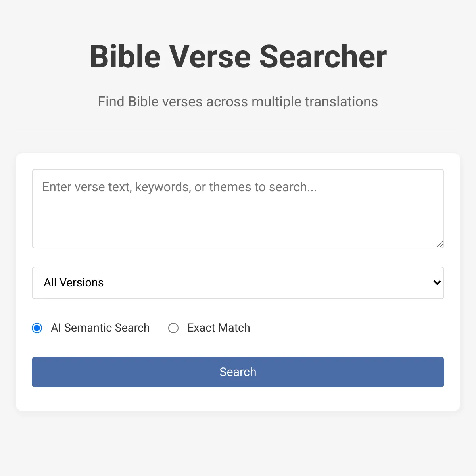
Task: Click the "AI Semantic Search" label text
Action: point(100,328)
